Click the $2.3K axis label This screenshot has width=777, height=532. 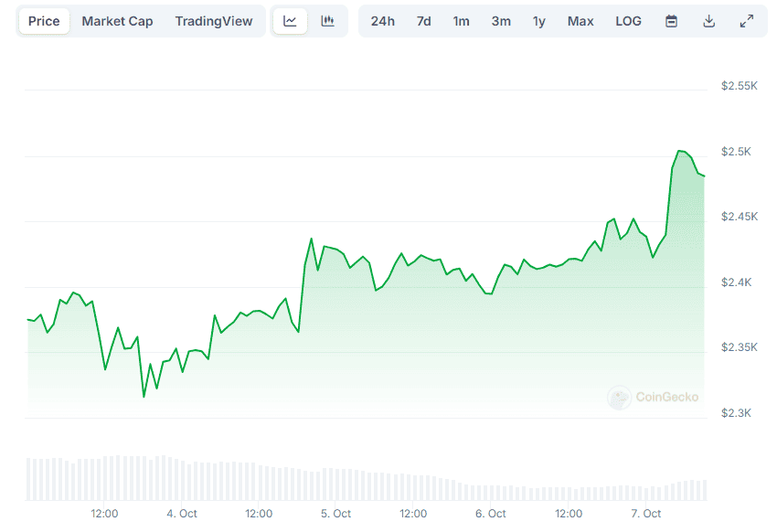pos(736,412)
